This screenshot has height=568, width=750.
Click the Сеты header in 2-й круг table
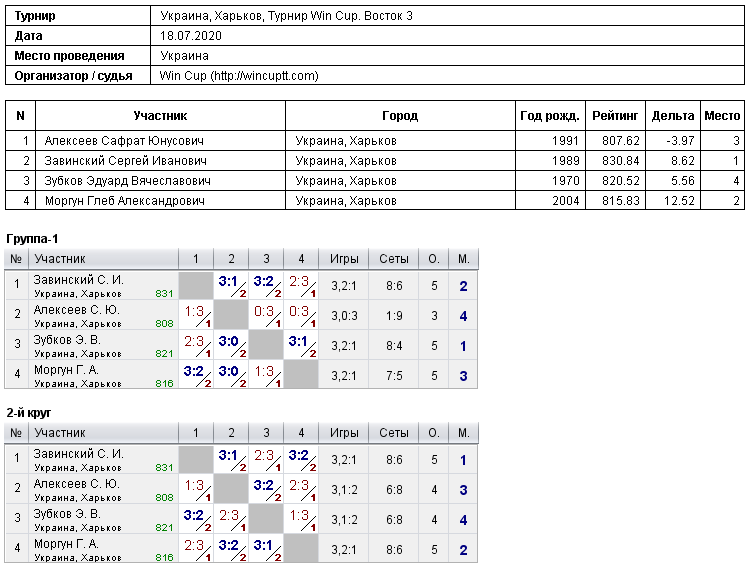coord(394,433)
